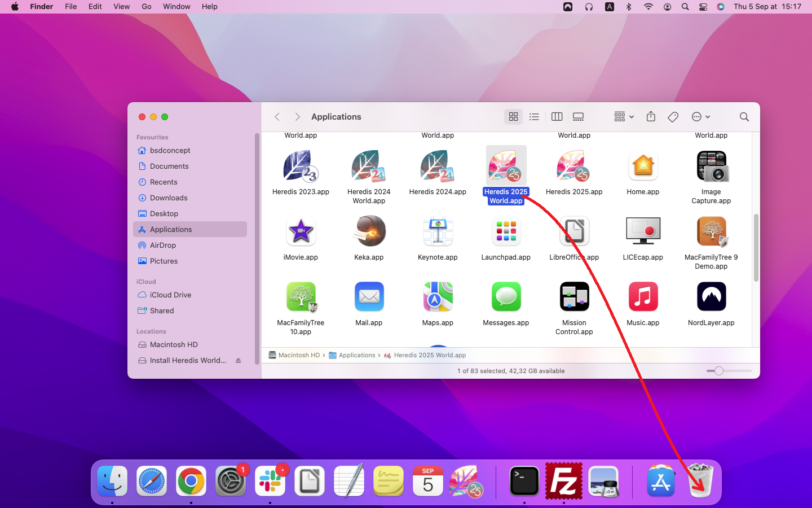Click the NordLayer.app icon
Screen dimensions: 812x508
click(711, 297)
